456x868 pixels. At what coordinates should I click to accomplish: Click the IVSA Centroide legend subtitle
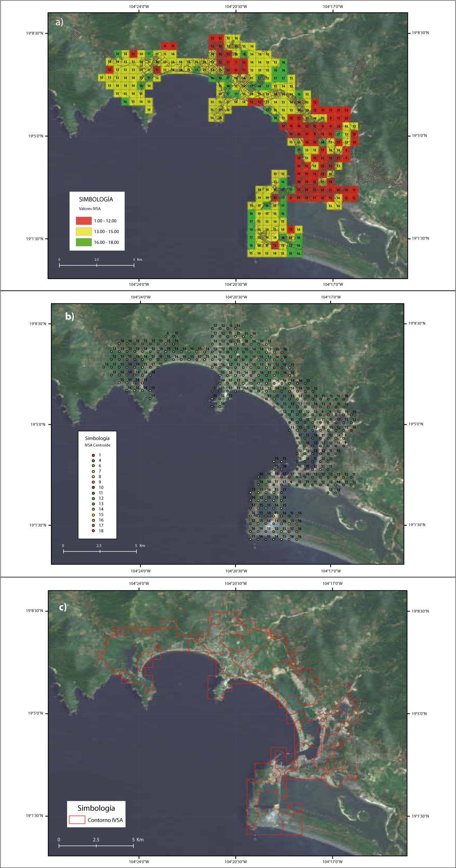coord(97,445)
